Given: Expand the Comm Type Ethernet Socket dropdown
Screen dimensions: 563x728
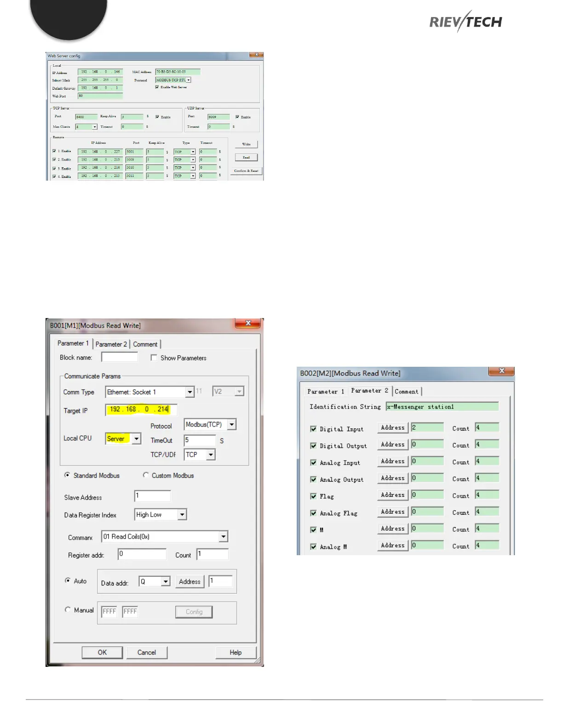Looking at the screenshot, I should [x=190, y=392].
